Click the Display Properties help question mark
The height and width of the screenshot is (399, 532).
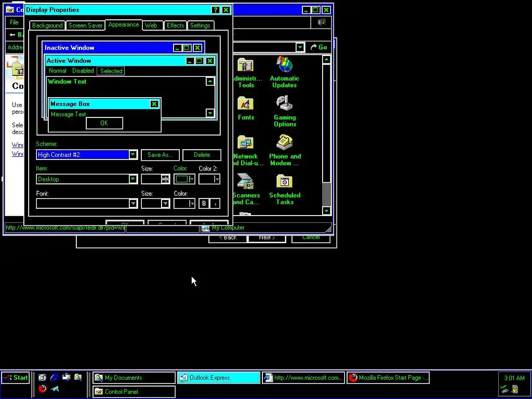click(x=216, y=10)
